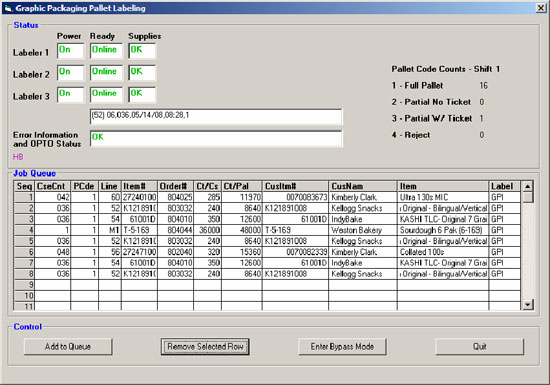The width and height of the screenshot is (550, 385).
Task: Click the job queue scroll down arrow
Action: point(527,304)
